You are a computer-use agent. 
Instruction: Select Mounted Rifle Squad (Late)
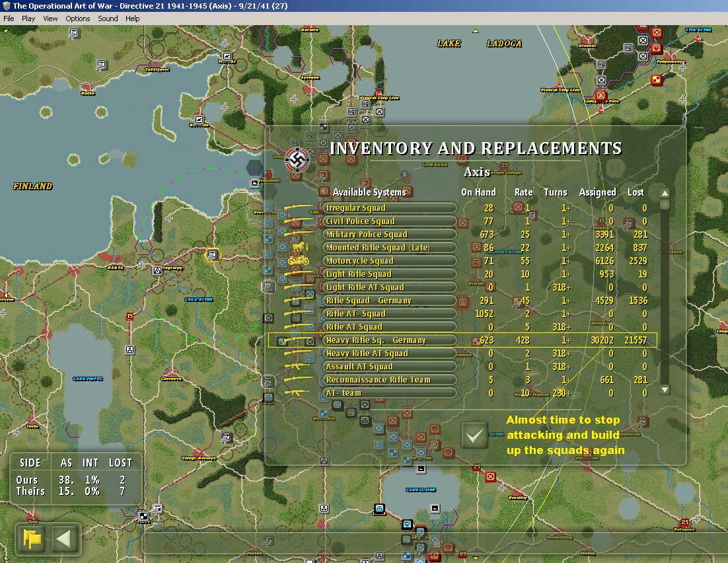tap(389, 248)
